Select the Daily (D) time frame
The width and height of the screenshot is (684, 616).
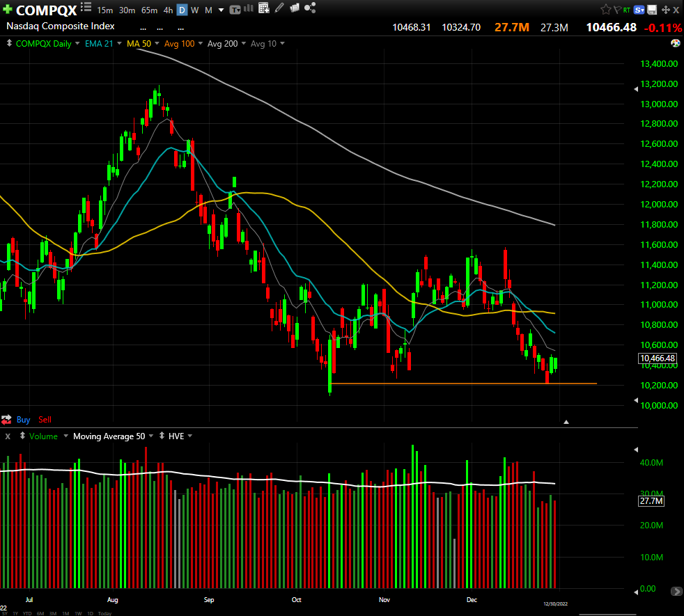click(x=182, y=10)
